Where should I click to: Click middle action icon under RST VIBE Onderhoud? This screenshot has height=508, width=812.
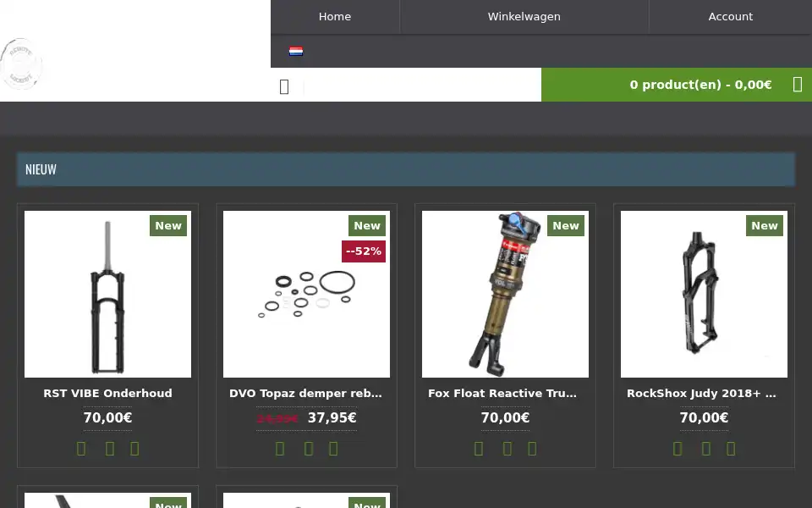(x=110, y=449)
